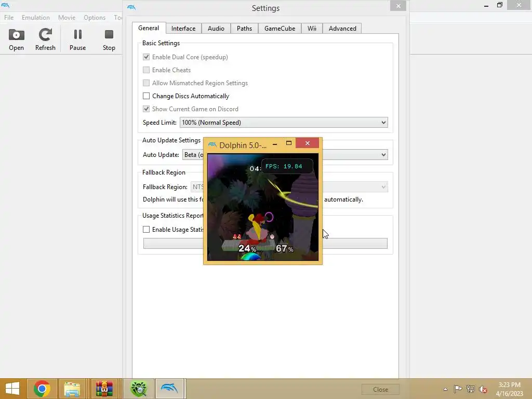Click inside the game render view

[263, 207]
